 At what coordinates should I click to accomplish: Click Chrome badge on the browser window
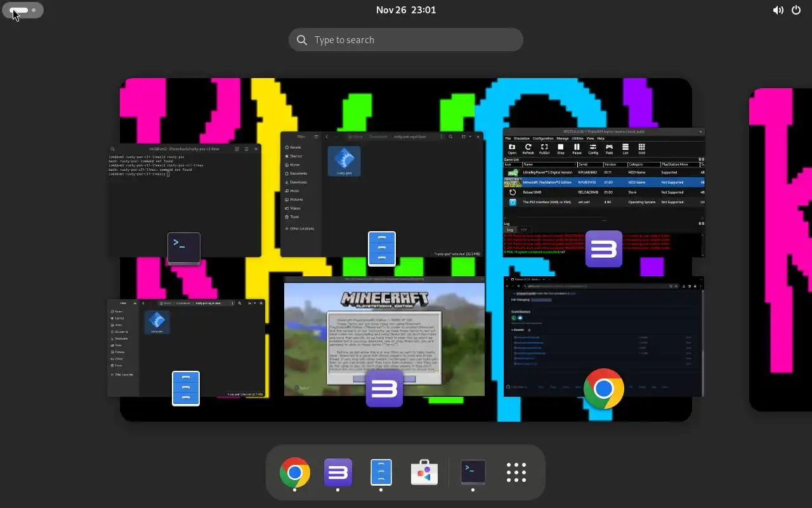[604, 388]
